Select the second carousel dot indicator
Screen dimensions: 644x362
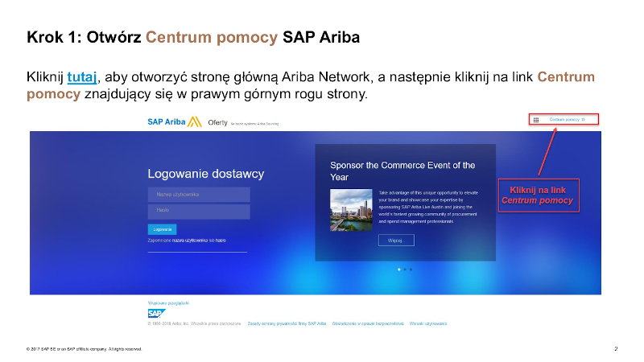pos(405,269)
